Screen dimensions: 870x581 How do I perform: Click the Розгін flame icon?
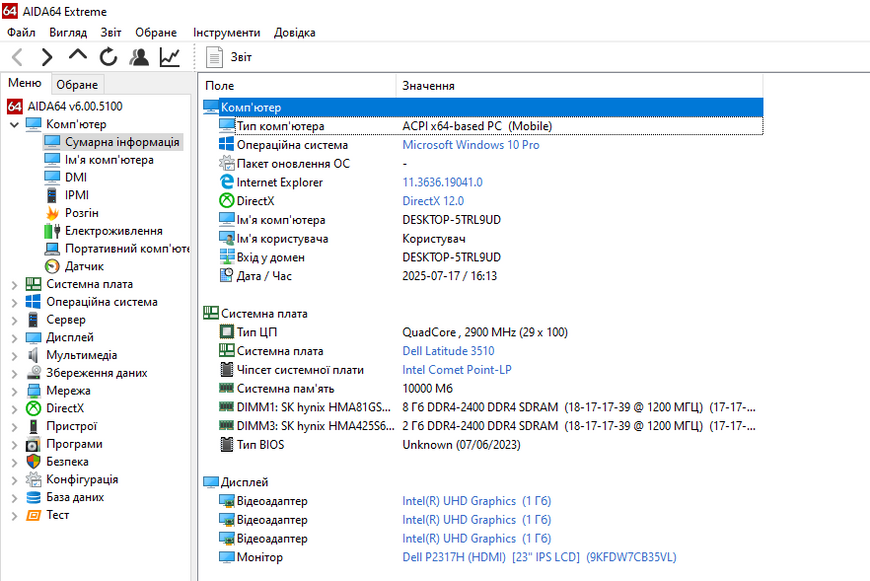click(52, 213)
